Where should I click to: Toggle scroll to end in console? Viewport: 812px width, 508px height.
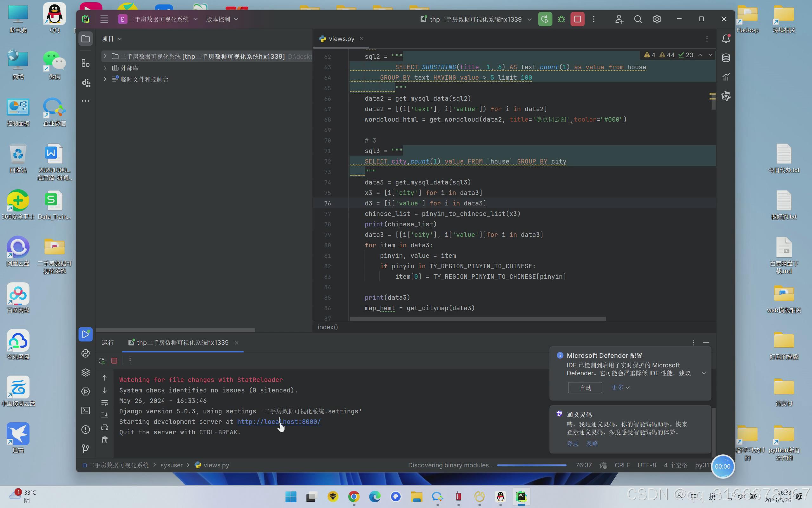click(105, 415)
